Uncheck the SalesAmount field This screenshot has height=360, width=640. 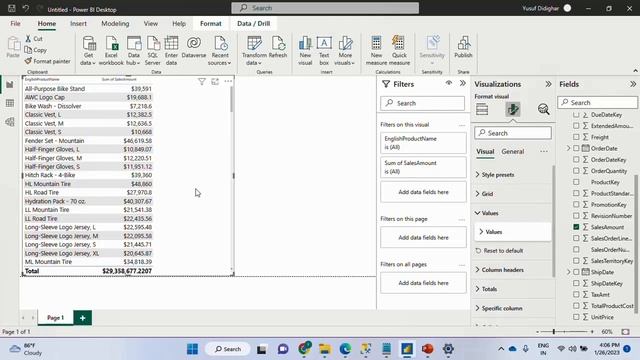[576, 227]
